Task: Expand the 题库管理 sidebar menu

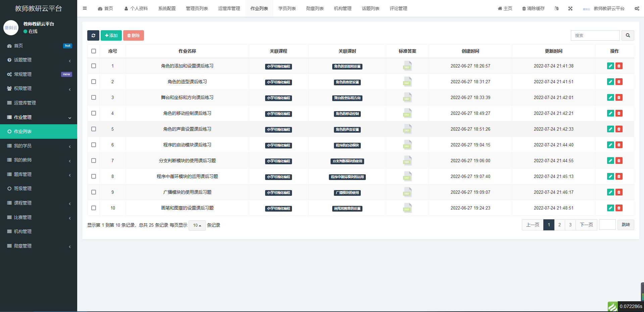Action: click(x=39, y=175)
